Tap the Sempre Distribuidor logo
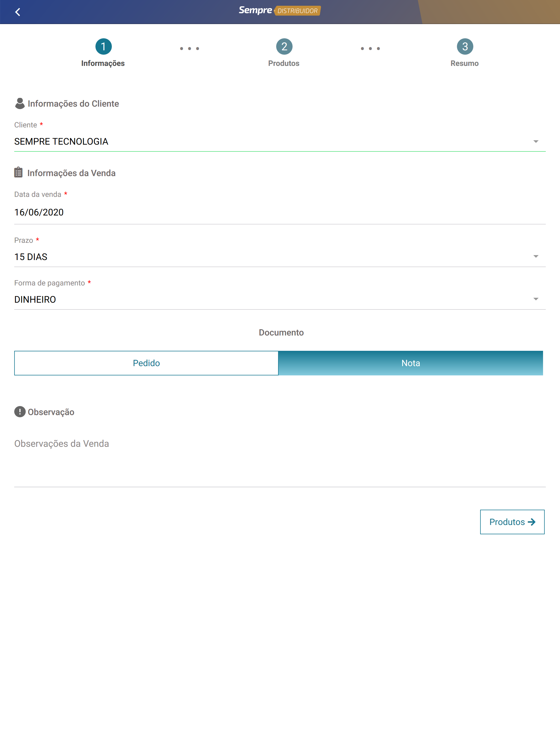The image size is (560, 747). (x=280, y=10)
